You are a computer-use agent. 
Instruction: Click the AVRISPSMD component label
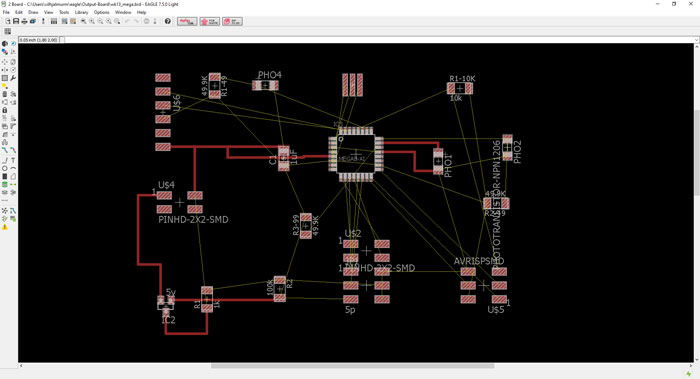(x=479, y=261)
